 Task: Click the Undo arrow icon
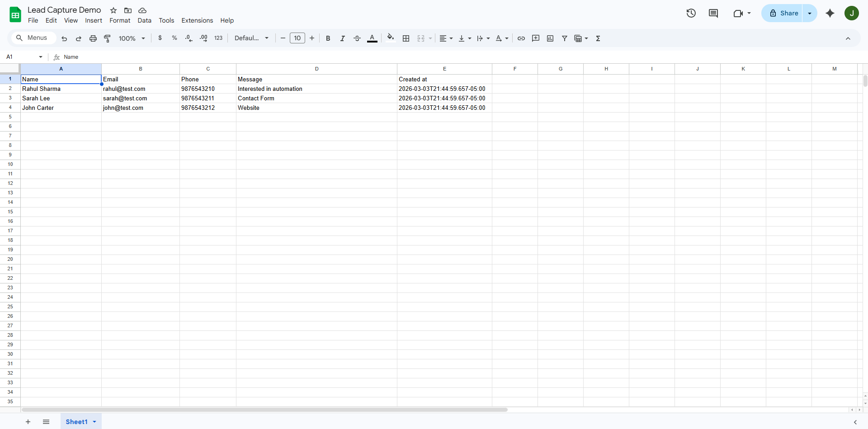(x=64, y=38)
